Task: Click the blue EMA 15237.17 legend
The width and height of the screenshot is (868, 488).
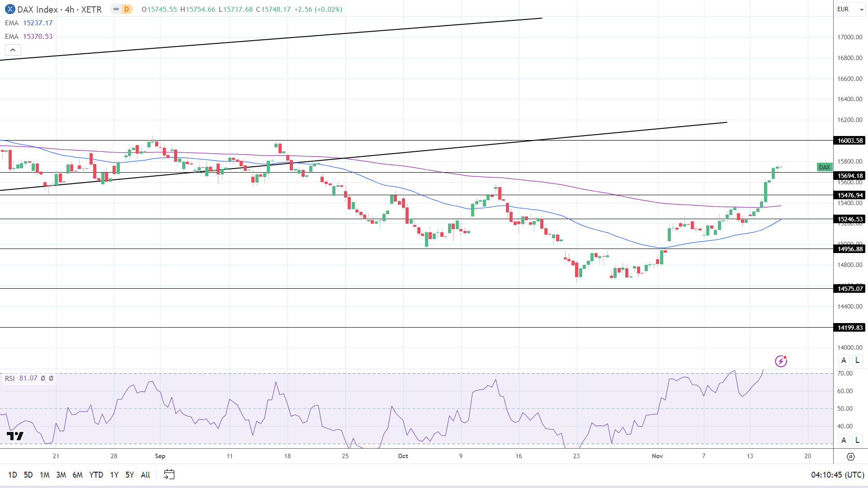Action: [28, 23]
